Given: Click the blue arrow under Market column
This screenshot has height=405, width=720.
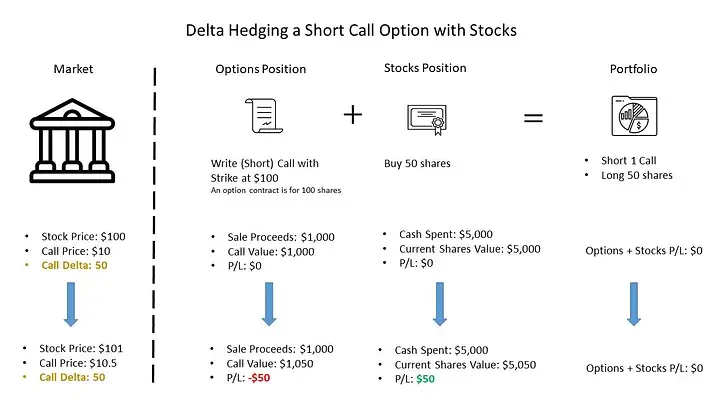Looking at the screenshot, I should pyautogui.click(x=71, y=304).
